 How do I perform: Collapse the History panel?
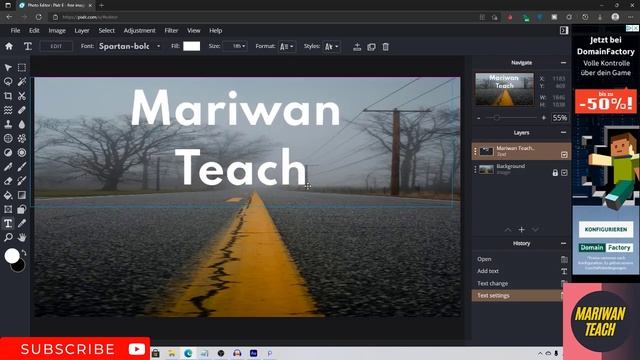[563, 243]
